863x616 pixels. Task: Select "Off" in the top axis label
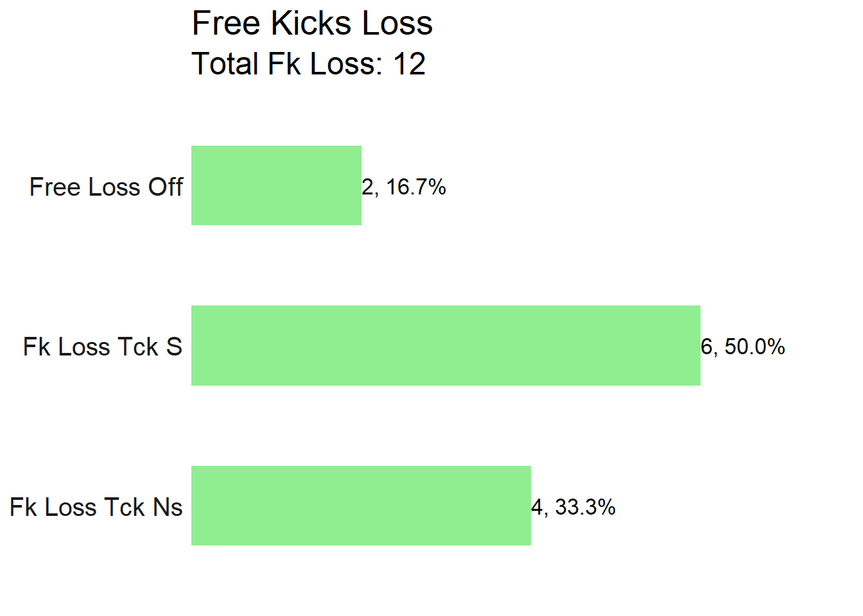pos(166,187)
